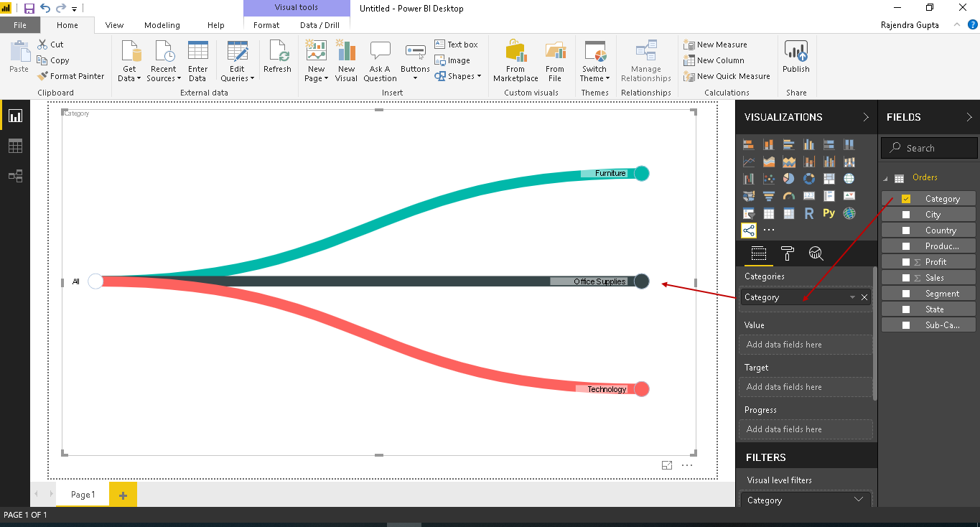Click the Refresh button
Screen dimensions: 980x527
pyautogui.click(x=277, y=57)
